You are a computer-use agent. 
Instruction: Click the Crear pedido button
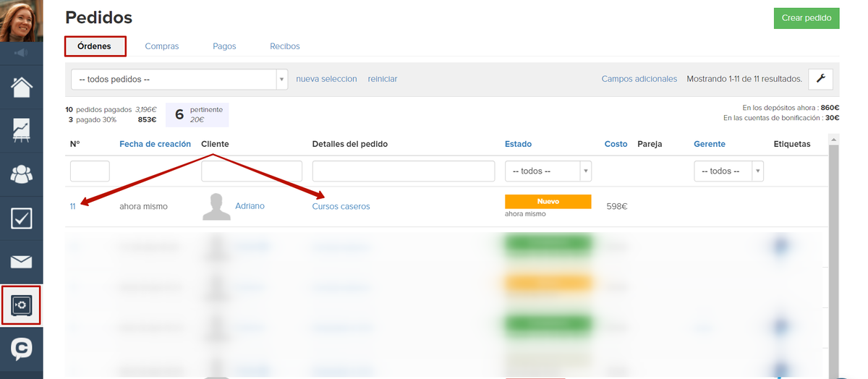tap(807, 18)
